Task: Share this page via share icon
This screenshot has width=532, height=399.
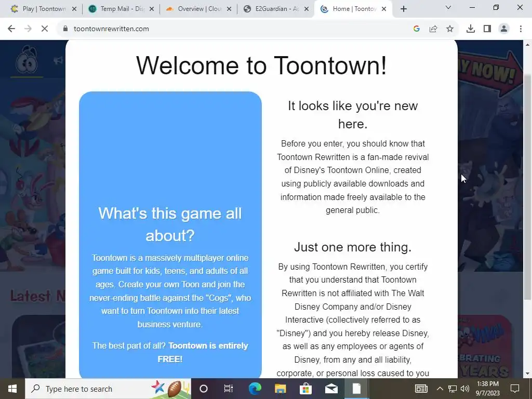Action: [433, 29]
